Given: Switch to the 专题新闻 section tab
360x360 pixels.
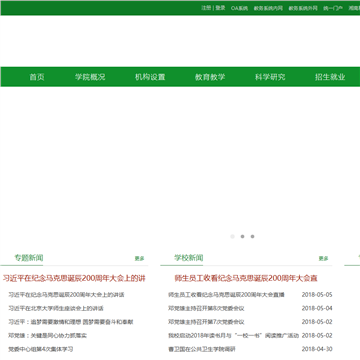Looking at the screenshot, I should coord(29,258).
